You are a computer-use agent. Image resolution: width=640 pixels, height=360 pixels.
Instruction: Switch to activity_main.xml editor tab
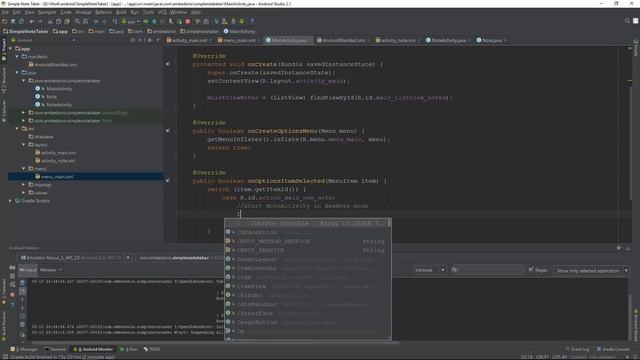[x=189, y=40]
